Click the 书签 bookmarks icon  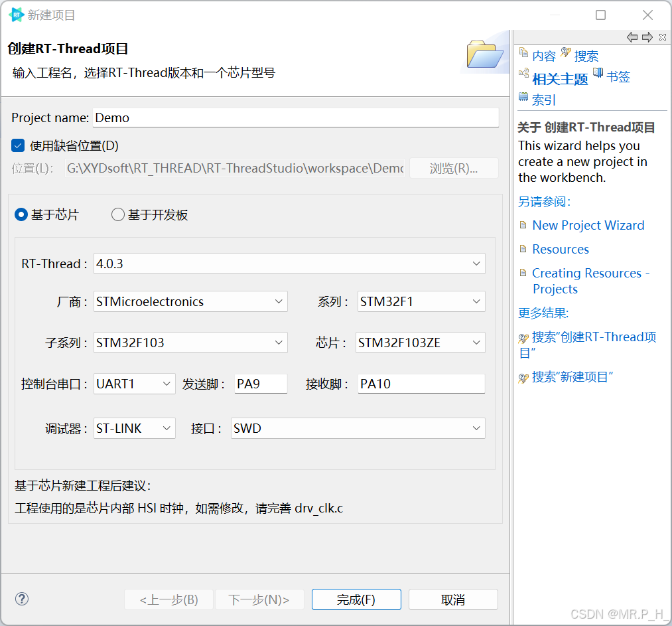[598, 73]
